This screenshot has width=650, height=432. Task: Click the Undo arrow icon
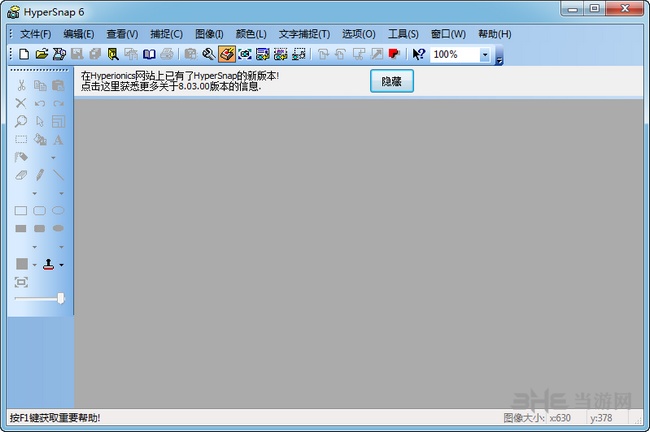pyautogui.click(x=40, y=103)
